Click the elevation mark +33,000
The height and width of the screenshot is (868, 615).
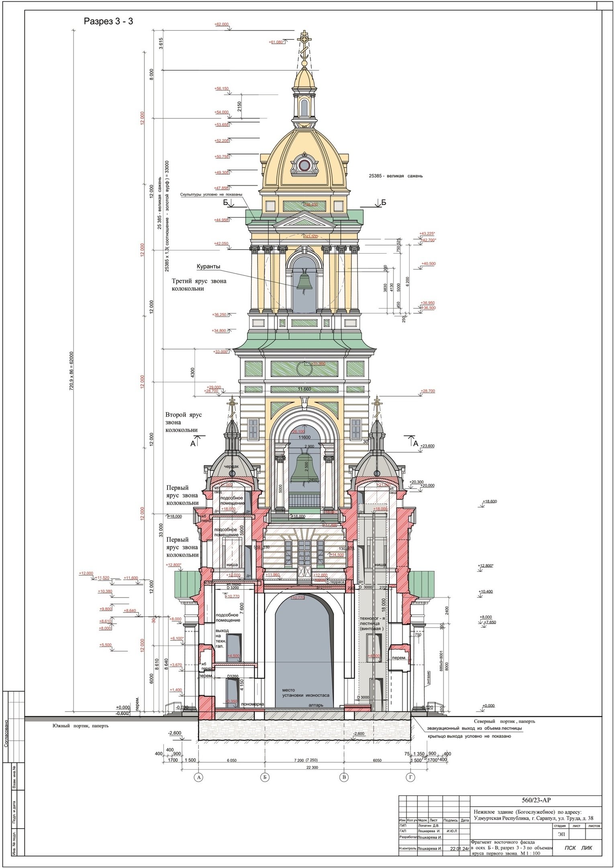[x=221, y=352]
